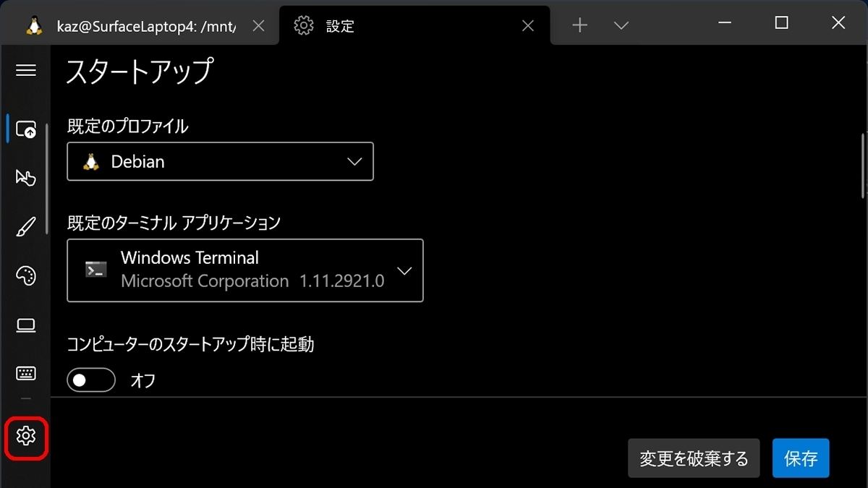Viewport: 868px width, 488px height.
Task: Click the gear icon on the 設定 tab
Action: [304, 25]
